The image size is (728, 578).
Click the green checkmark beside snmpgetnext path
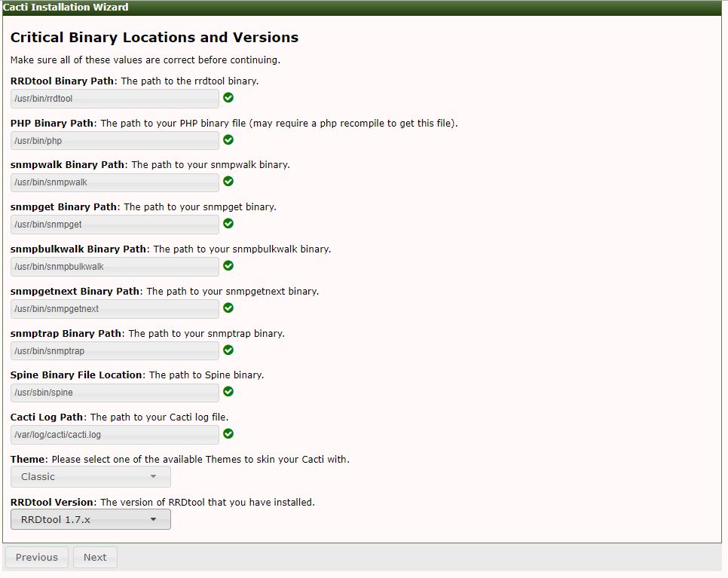(228, 307)
